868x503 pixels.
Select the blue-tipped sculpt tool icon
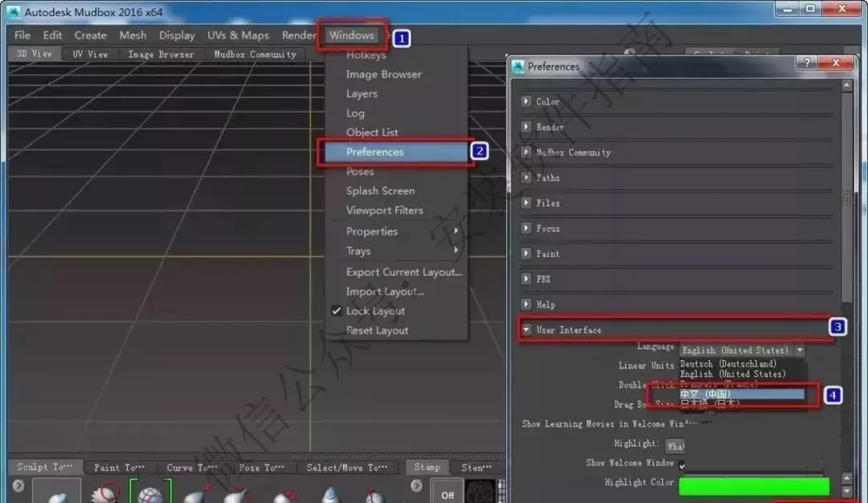[x=330, y=493]
